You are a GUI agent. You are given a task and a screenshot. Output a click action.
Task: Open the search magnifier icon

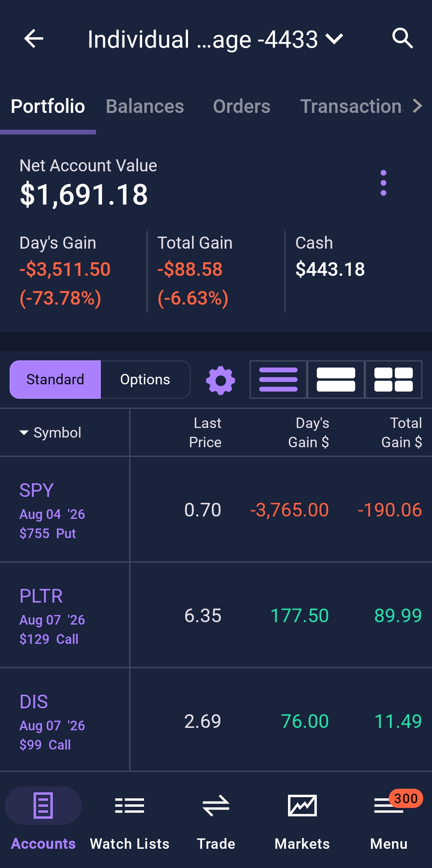[402, 38]
